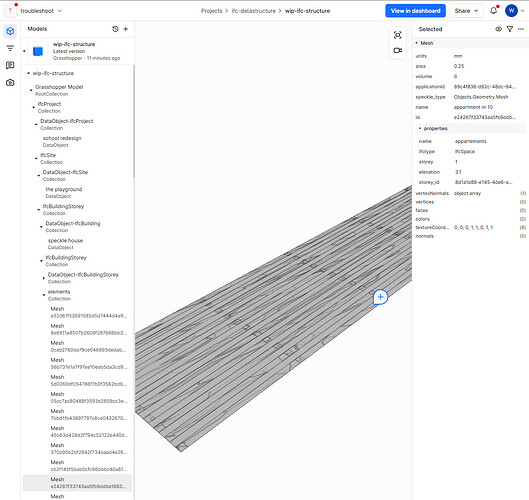
Task: Click the blue add comment bubble
Action: [x=380, y=297]
